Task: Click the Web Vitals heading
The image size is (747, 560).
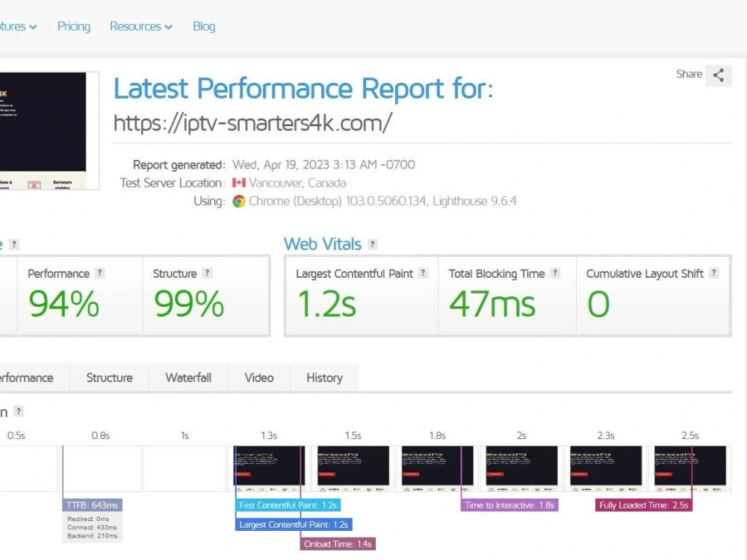Action: 323,244
